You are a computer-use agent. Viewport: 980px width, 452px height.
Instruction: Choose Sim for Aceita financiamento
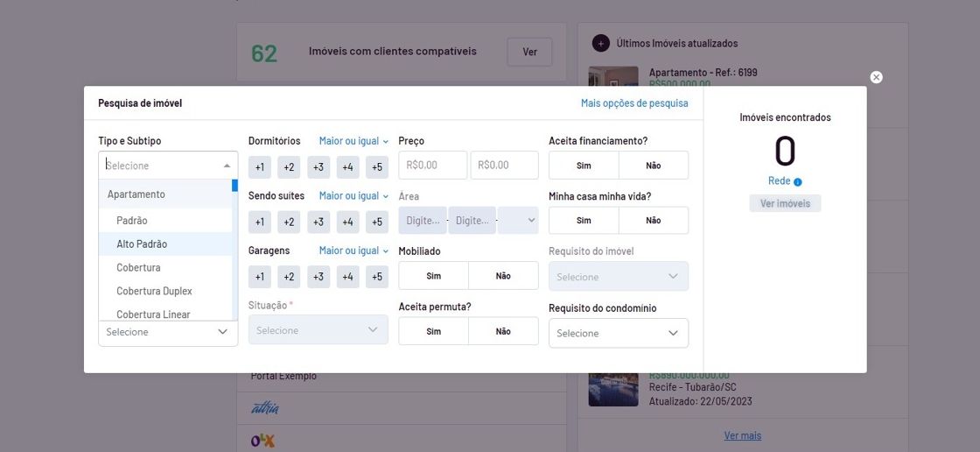click(584, 166)
